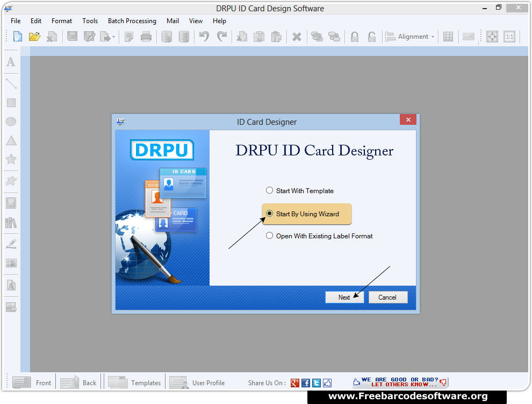Open the export icon dropdown arrow

pos(114,37)
